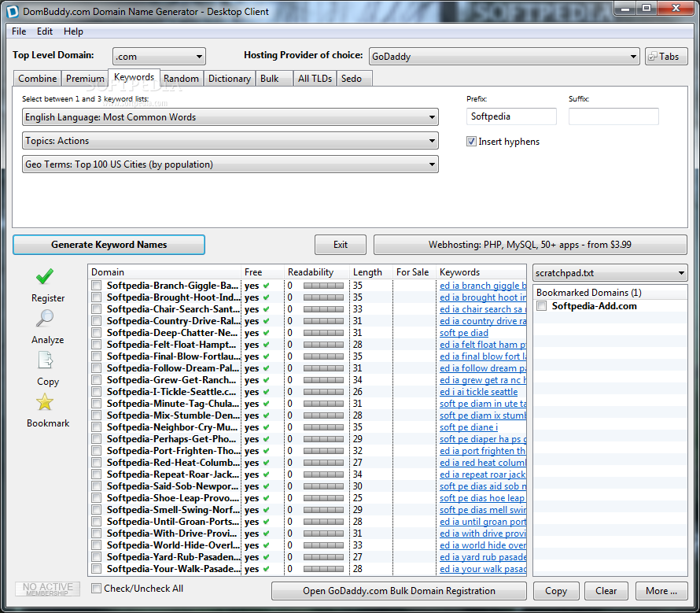This screenshot has height=613, width=700.
Task: Open keyword link 'soft pe diane i'
Action: tap(469, 427)
